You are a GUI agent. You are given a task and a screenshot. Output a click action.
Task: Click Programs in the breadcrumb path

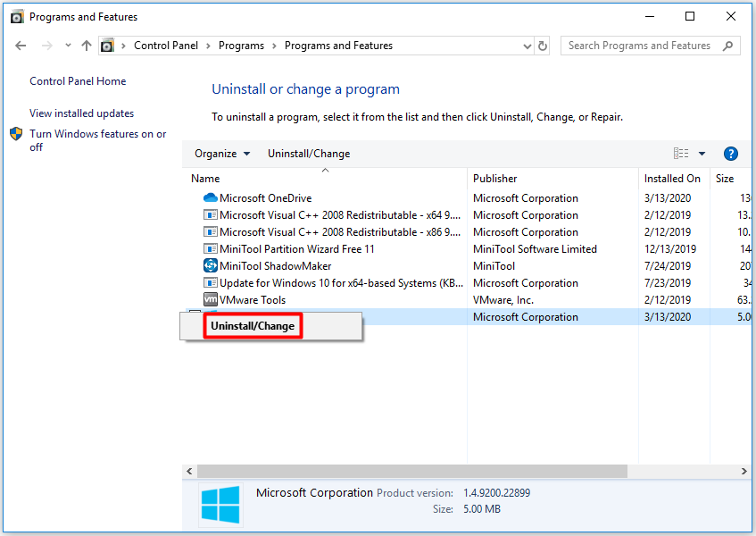pos(241,46)
